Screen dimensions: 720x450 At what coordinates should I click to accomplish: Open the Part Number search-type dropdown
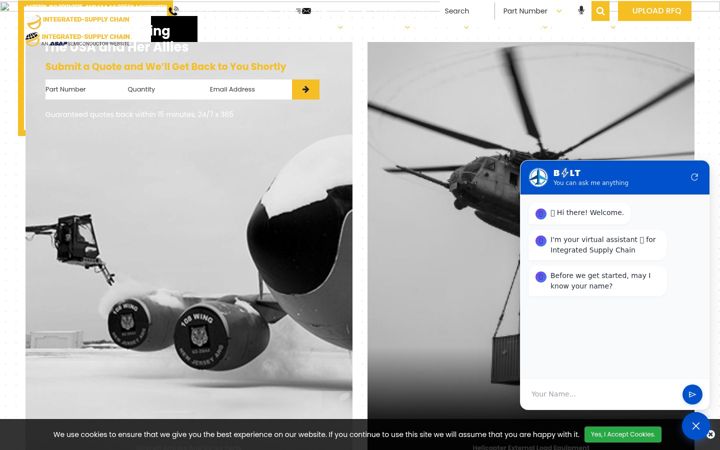coord(532,11)
